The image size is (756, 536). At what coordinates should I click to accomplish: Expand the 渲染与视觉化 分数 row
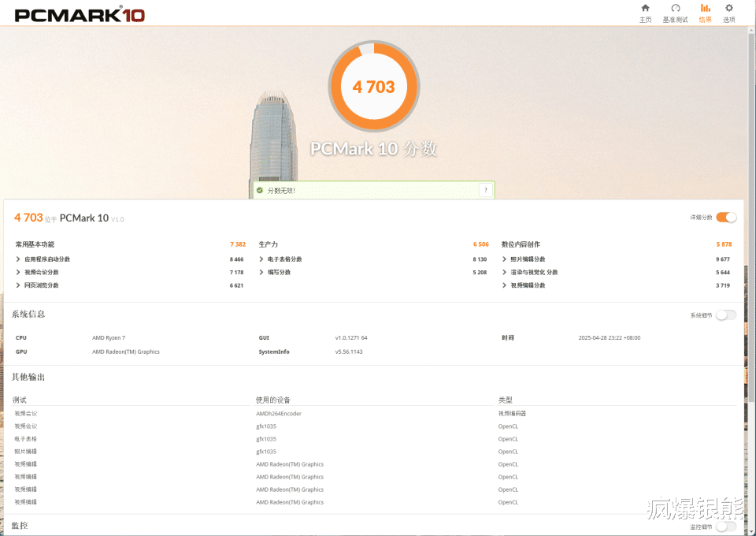pos(504,272)
